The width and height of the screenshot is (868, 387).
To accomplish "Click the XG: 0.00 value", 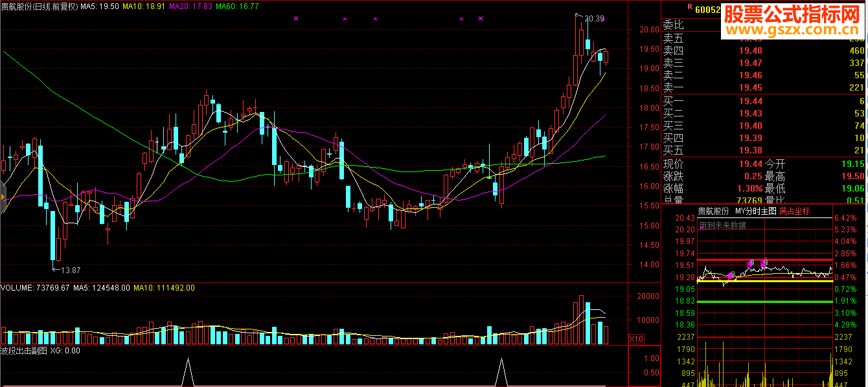I will tap(65, 351).
